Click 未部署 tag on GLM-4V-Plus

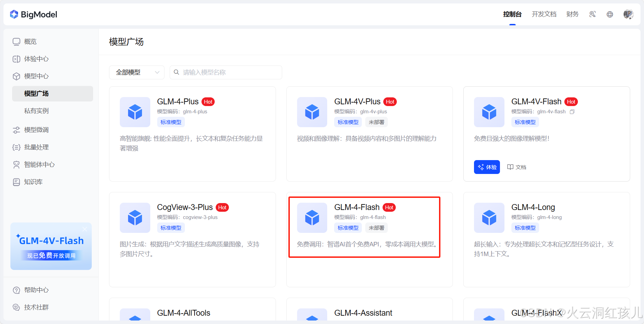tap(376, 122)
